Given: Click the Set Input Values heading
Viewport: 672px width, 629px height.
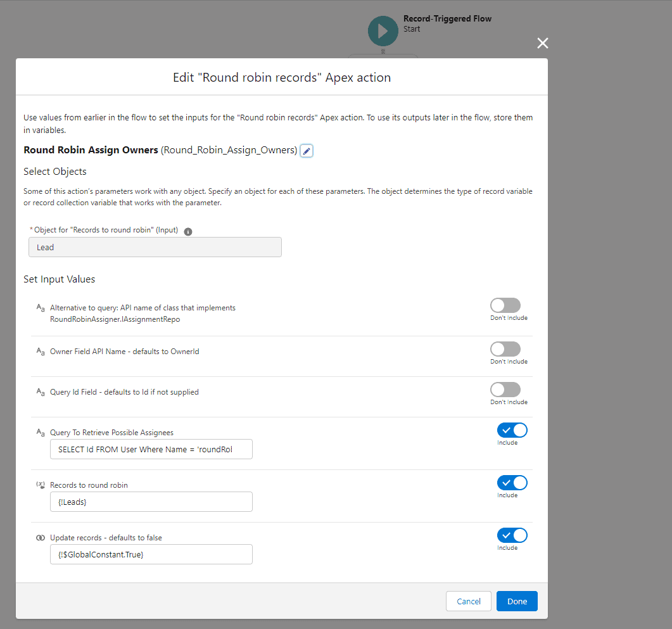Looking at the screenshot, I should 59,279.
